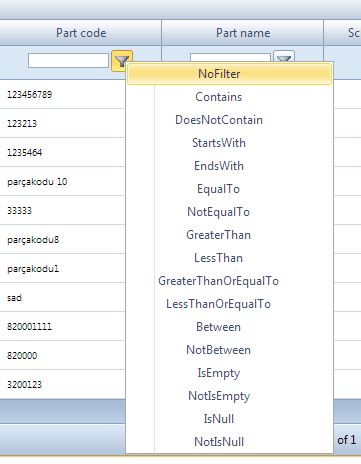
Task: Pick the NotBetween filter option
Action: point(230,350)
